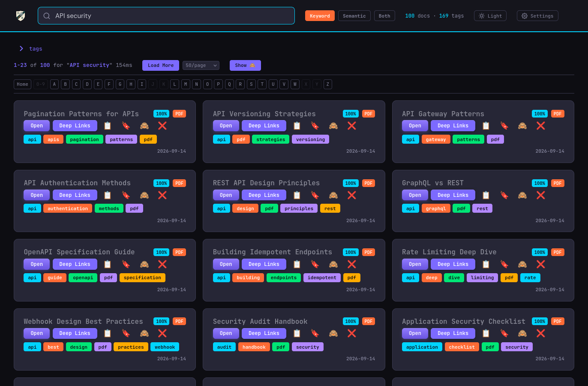588x386 pixels.
Task: Click bookmark icon on Pagination Patterns for APIs
Action: pos(126,126)
